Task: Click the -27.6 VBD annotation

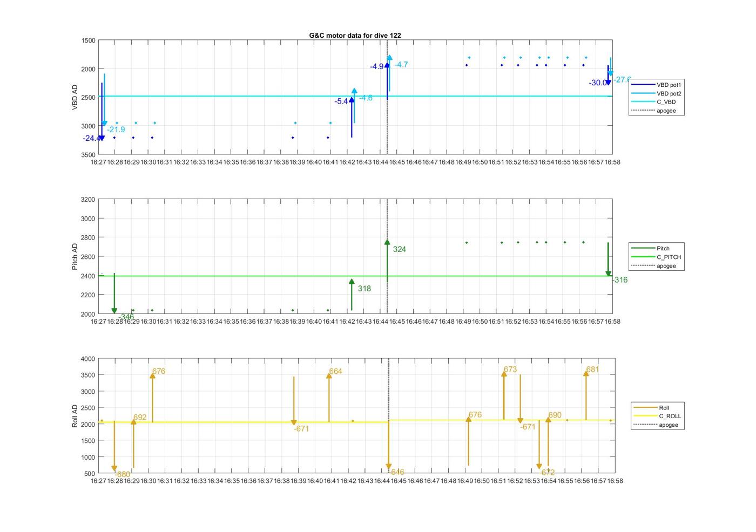Action: point(622,80)
